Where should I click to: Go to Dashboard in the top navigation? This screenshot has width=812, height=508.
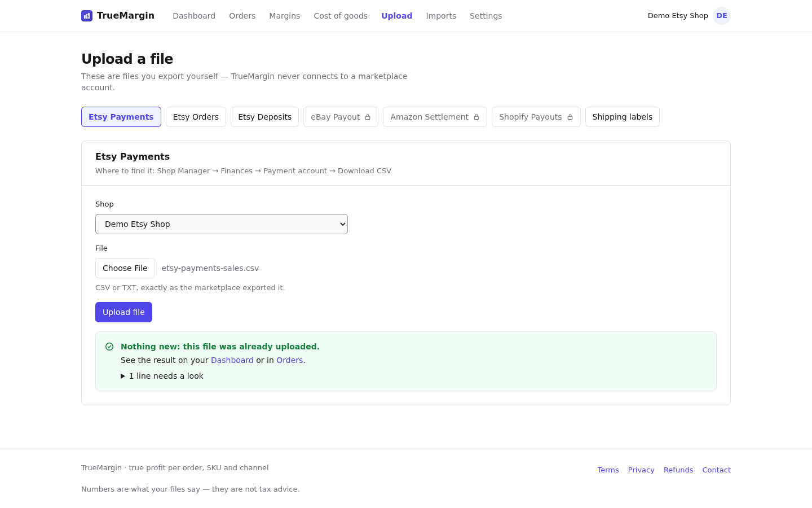(x=194, y=16)
